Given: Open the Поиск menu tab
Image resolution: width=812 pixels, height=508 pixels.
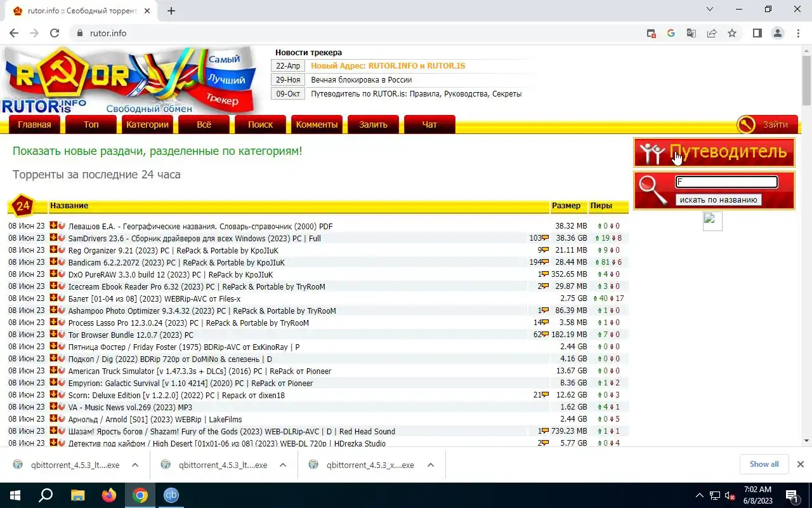Looking at the screenshot, I should coord(260,124).
